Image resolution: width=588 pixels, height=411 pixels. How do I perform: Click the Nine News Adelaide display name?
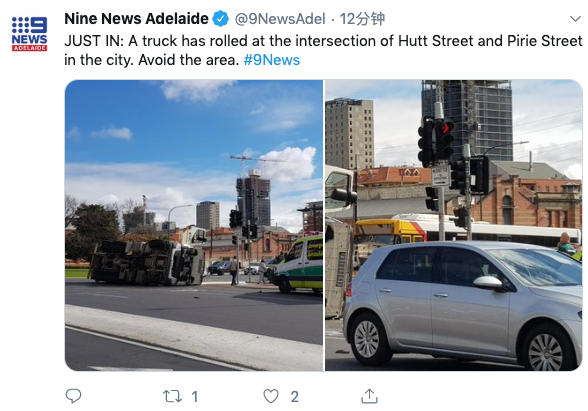[x=136, y=18]
